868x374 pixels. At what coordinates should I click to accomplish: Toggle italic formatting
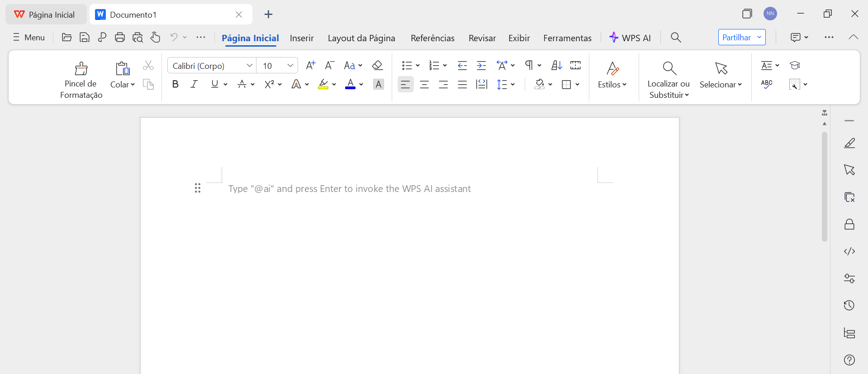(x=194, y=84)
